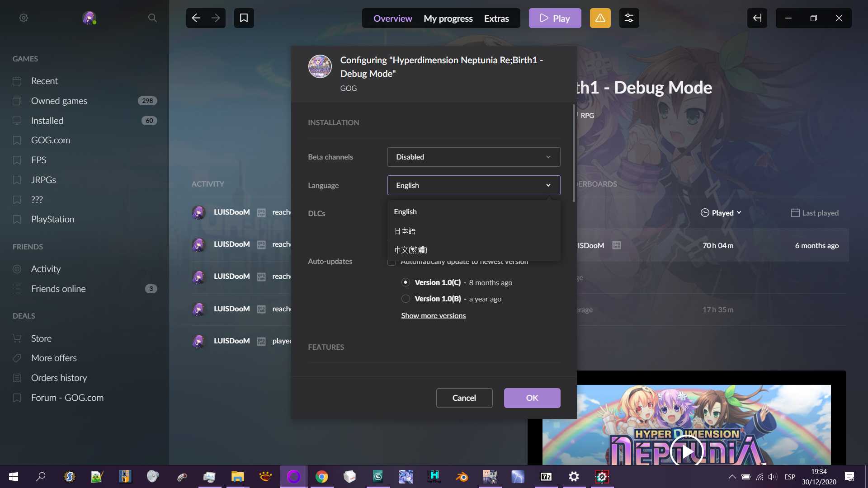Click the Friends online list icon
Viewport: 868px width, 488px height.
[17, 289]
